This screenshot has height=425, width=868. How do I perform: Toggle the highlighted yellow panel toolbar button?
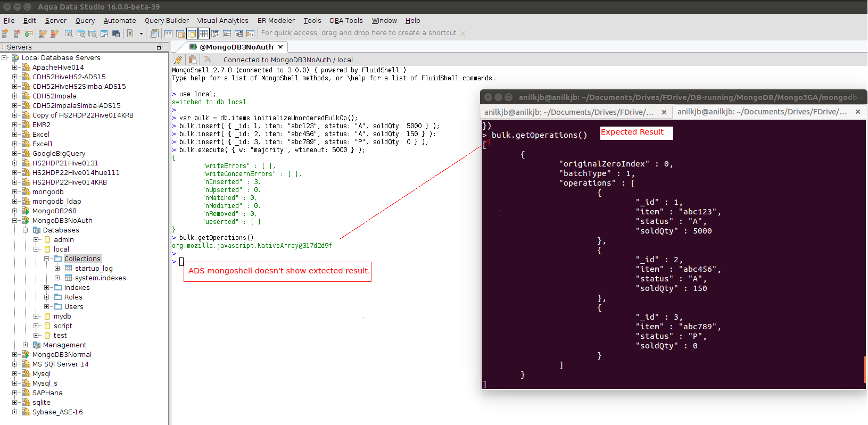pos(192,34)
